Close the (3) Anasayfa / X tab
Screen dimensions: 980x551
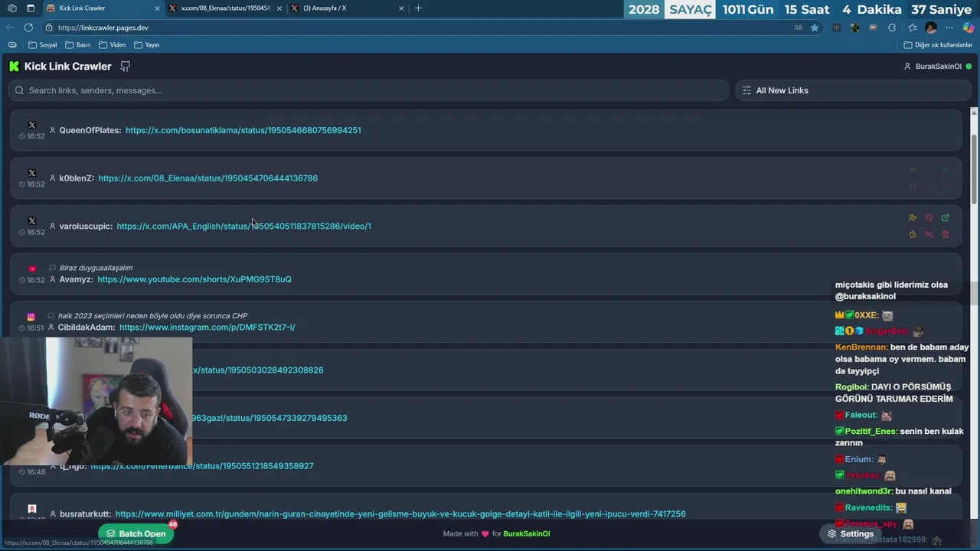[401, 8]
